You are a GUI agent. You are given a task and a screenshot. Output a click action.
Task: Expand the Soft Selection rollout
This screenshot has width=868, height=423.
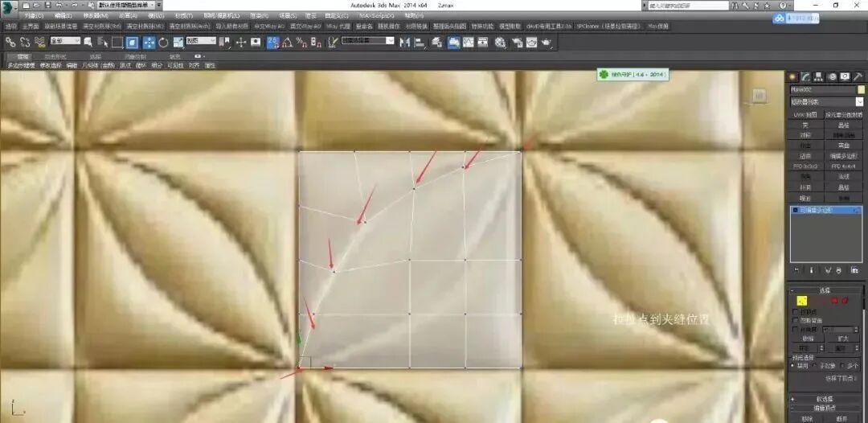coord(826,399)
